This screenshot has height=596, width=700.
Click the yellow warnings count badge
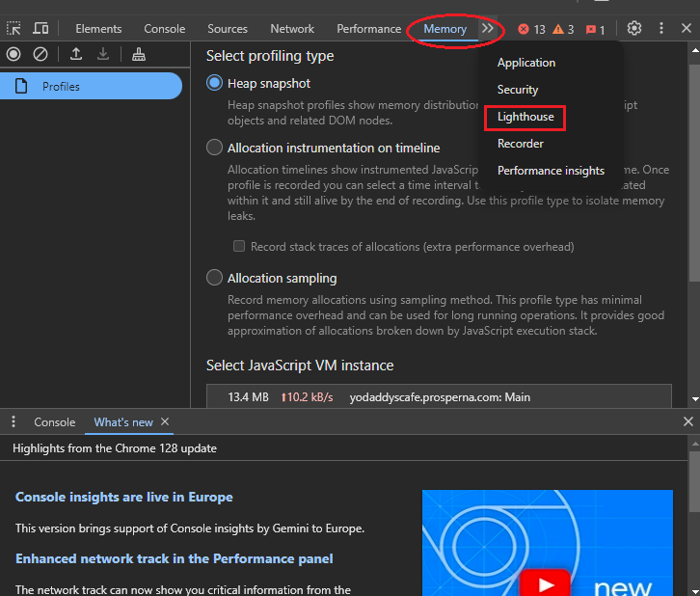[563, 30]
